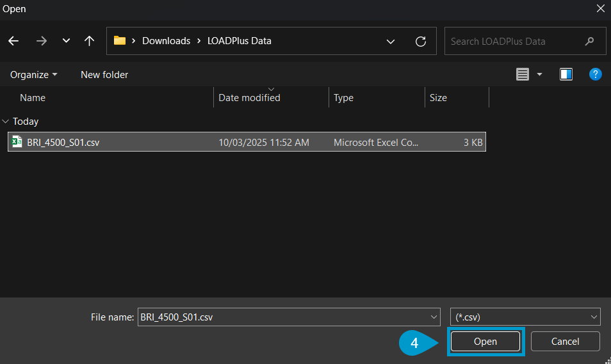The width and height of the screenshot is (611, 364).
Task: Refresh the LOADPlus Data folder
Action: tap(420, 42)
